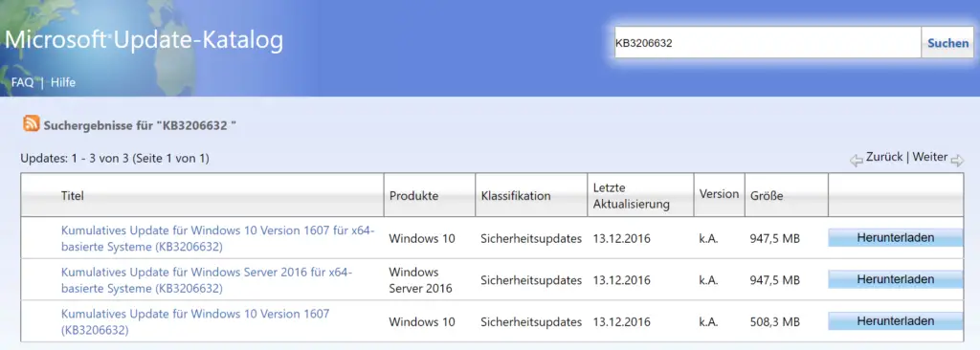Screen dimensions: 980x350
Task: Click the Weiter right arrow icon
Action: point(957,161)
